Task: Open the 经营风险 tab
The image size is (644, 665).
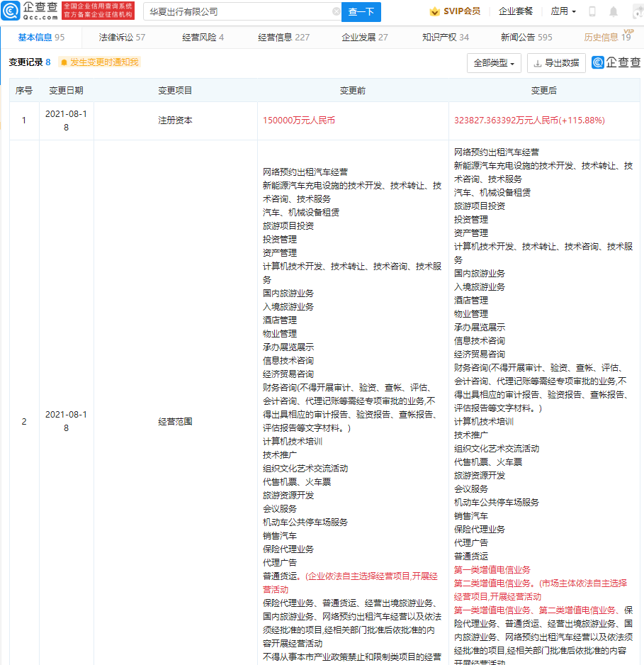Action: pos(203,38)
